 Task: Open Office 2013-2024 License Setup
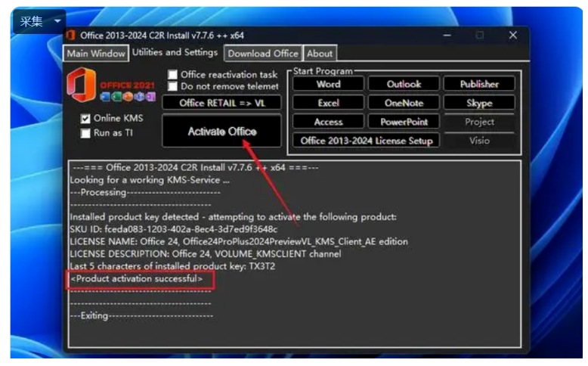(367, 141)
